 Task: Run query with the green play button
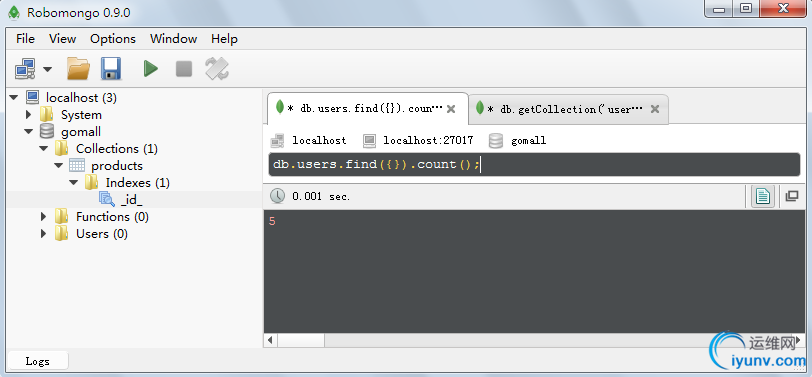151,68
